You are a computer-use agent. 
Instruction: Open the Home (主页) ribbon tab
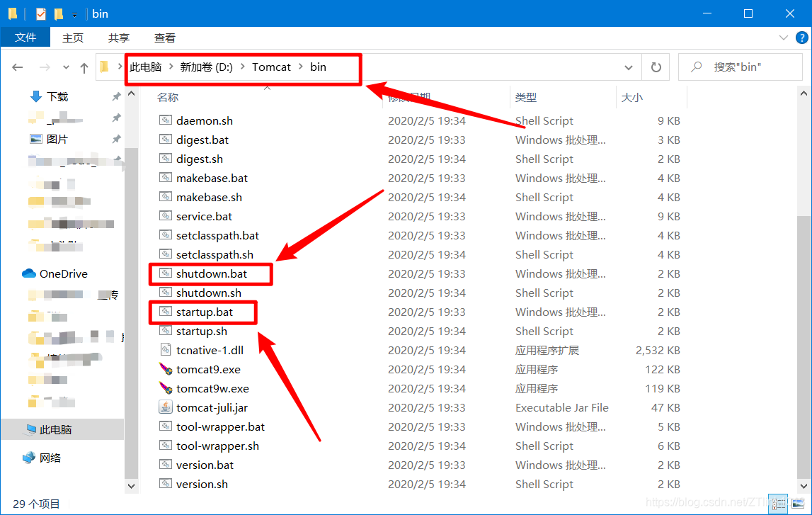(72, 38)
